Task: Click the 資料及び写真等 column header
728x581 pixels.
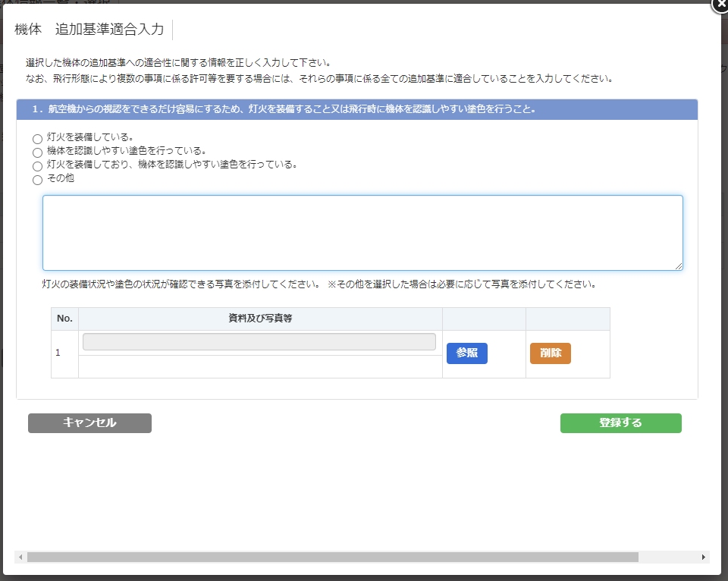Action: [x=260, y=319]
